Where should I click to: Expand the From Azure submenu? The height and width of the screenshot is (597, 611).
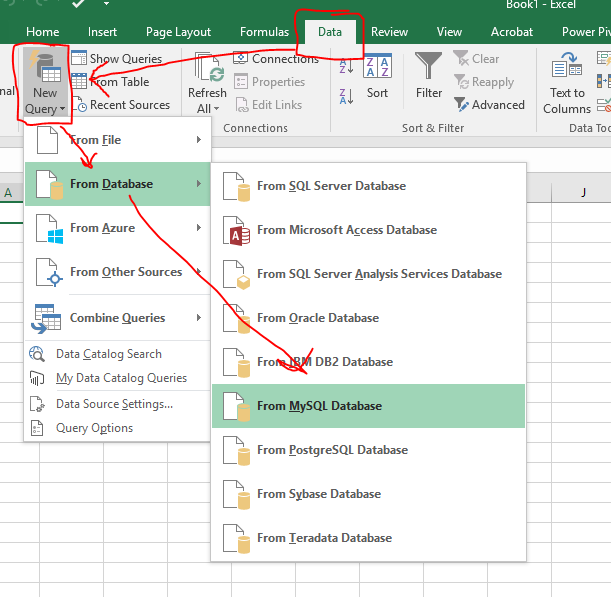pyautogui.click(x=102, y=228)
